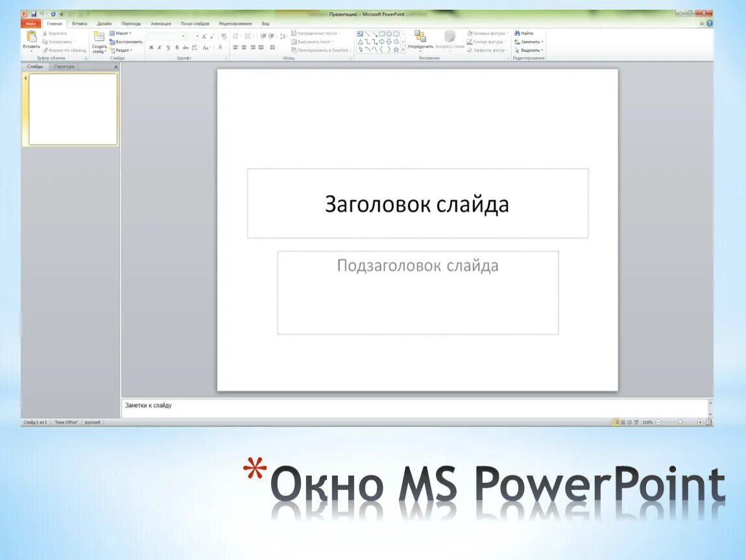The width and height of the screenshot is (746, 560).
Task: Expand the shapes gallery more arrow
Action: 403,49
